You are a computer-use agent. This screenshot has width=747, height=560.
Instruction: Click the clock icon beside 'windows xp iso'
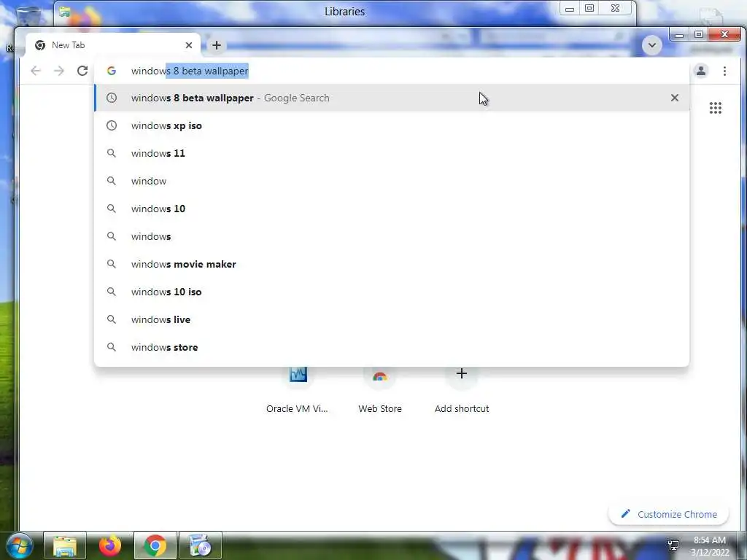coord(112,125)
